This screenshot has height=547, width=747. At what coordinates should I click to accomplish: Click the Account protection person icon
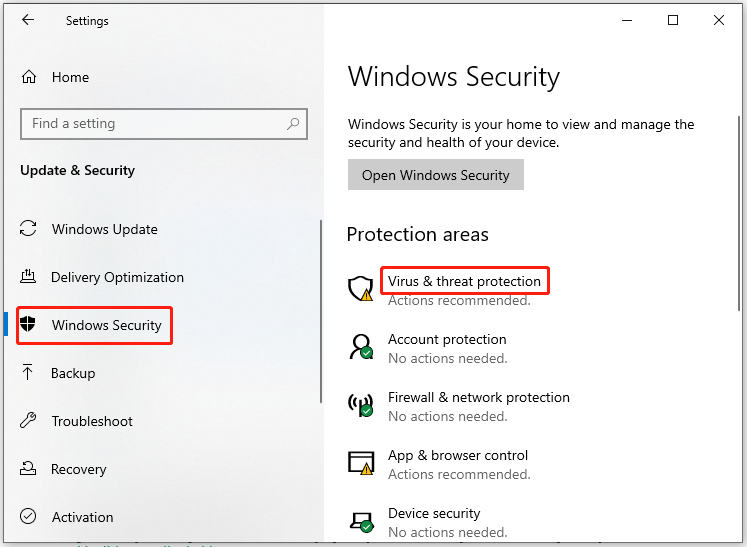360,348
